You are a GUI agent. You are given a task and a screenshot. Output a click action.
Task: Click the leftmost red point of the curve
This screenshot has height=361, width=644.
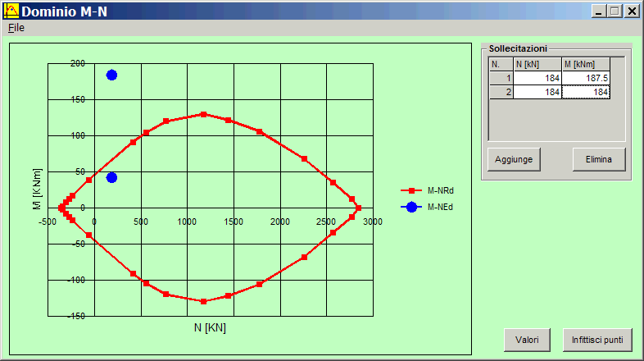click(61, 208)
